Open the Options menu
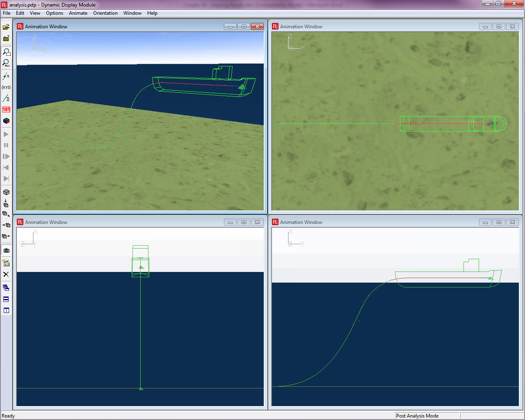 [55, 13]
